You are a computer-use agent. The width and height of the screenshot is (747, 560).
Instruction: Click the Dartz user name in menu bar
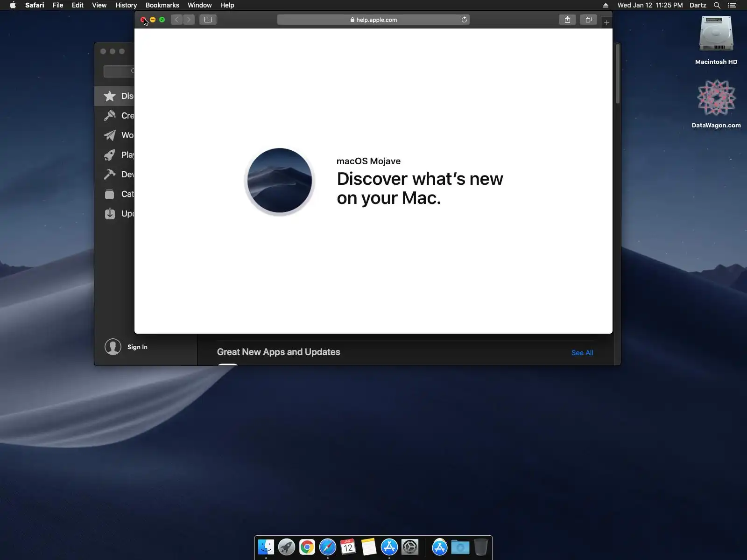(x=698, y=5)
